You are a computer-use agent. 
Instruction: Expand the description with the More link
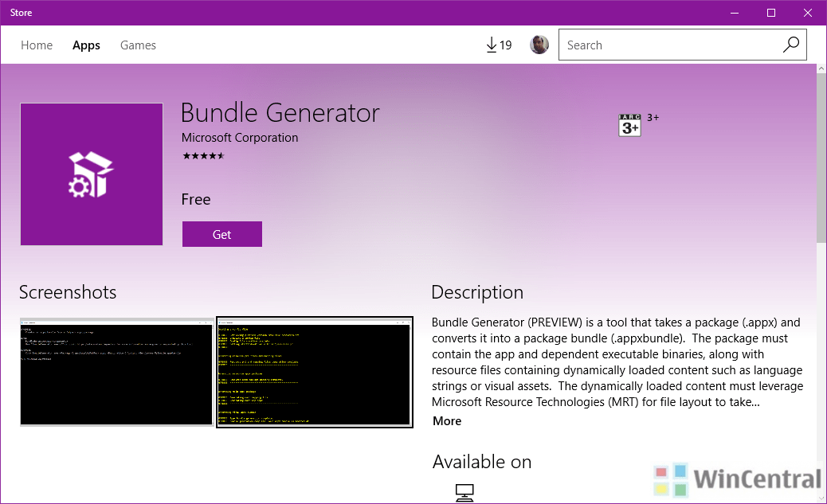coord(446,420)
